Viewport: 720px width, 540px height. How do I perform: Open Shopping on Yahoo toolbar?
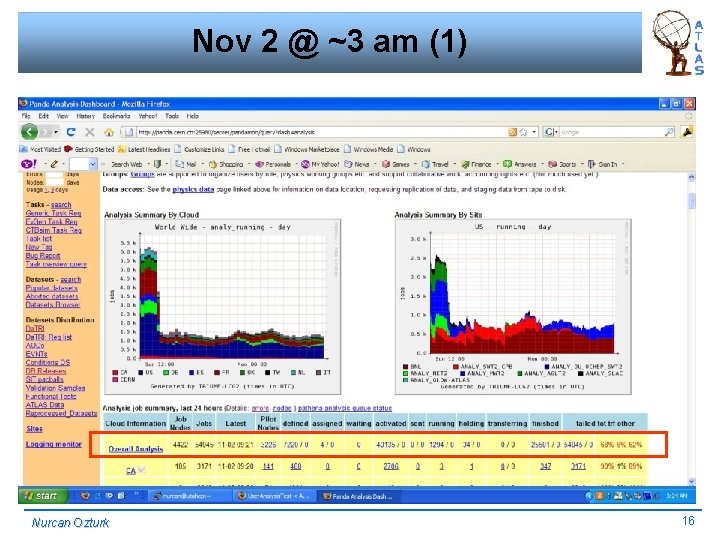[x=226, y=164]
